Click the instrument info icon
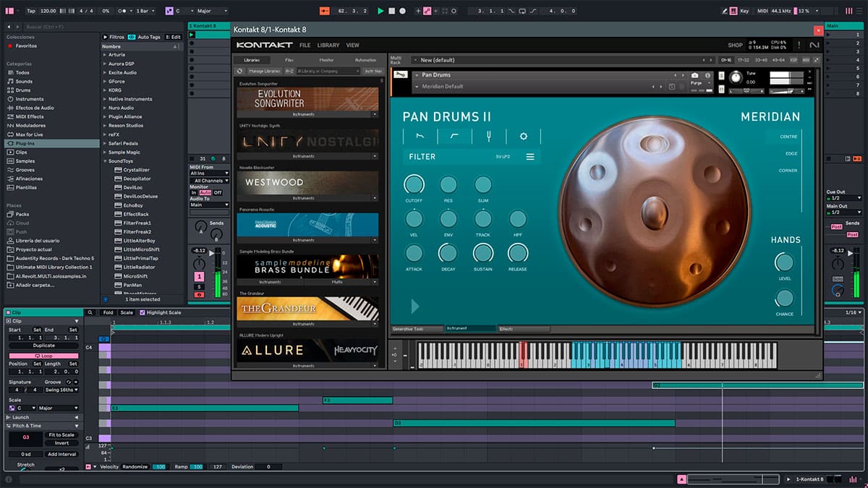This screenshot has width=868, height=488. point(707,75)
